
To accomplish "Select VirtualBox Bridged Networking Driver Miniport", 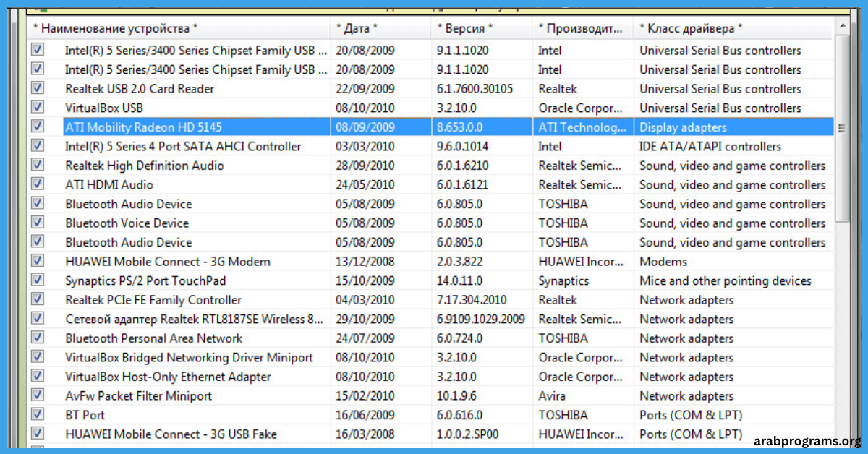I will 189,357.
